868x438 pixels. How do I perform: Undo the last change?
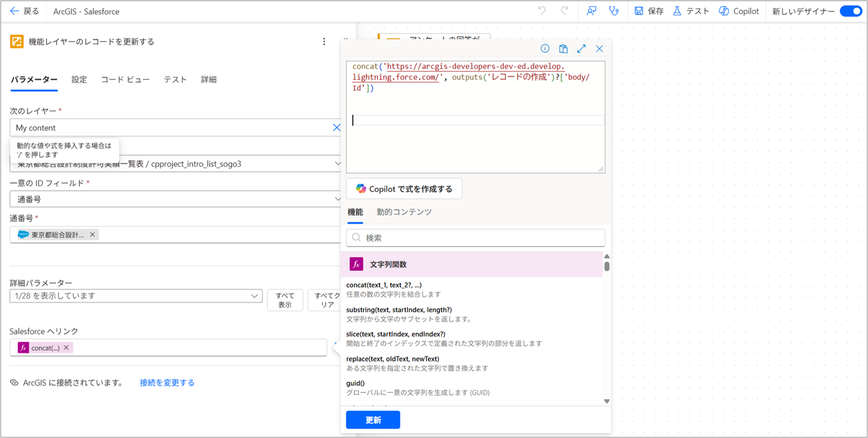click(542, 11)
